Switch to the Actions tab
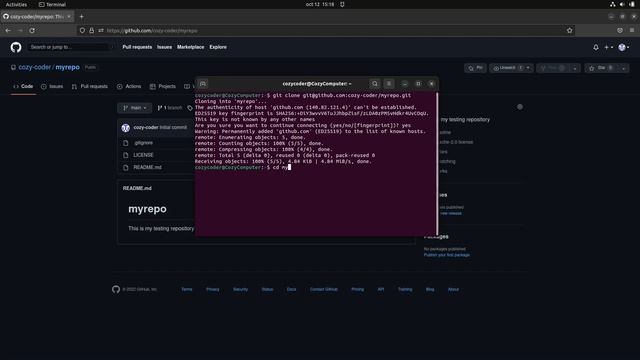 129,87
